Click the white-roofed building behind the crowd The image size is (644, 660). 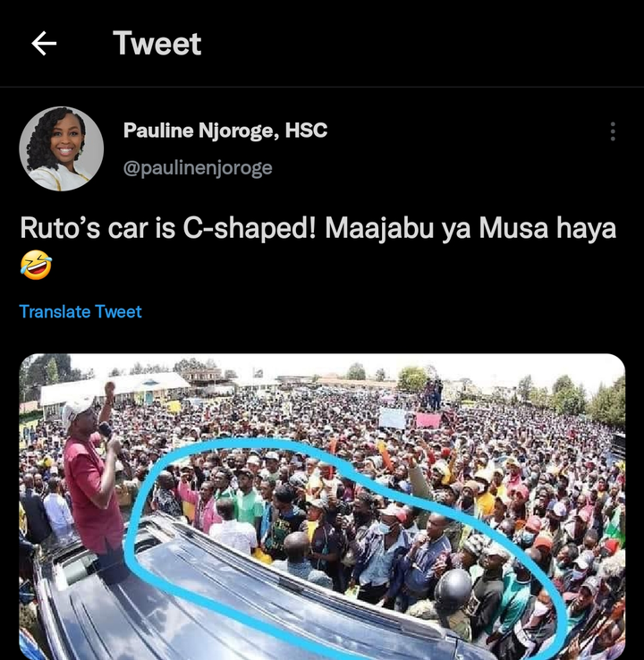point(114,388)
